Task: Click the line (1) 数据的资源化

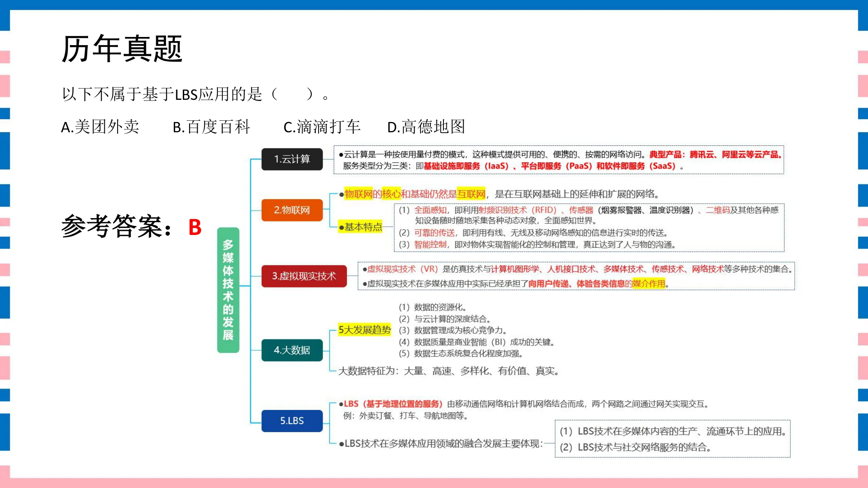Action: coord(432,307)
